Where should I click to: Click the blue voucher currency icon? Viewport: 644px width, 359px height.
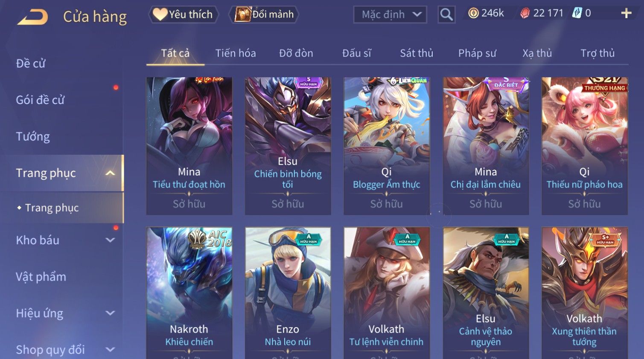[577, 13]
